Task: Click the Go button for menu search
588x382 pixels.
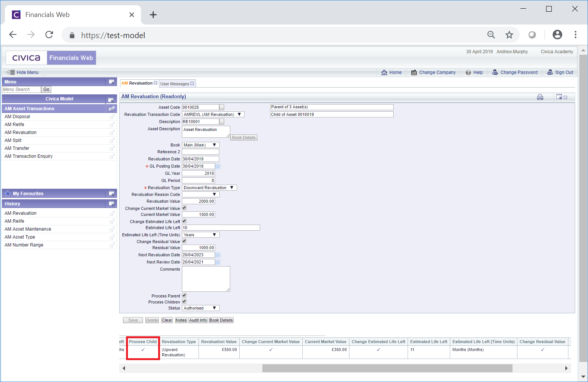Action: pos(46,89)
